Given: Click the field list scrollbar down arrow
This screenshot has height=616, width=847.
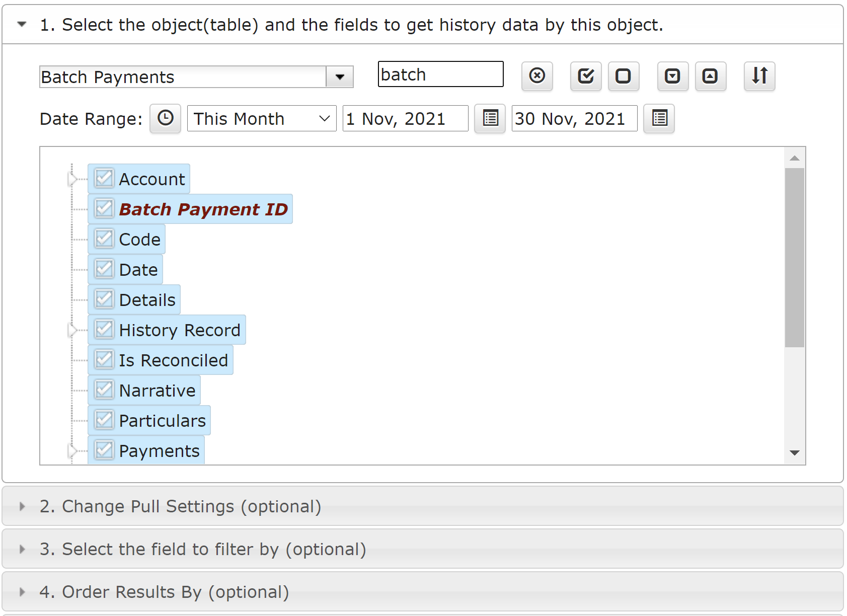Looking at the screenshot, I should (x=795, y=453).
